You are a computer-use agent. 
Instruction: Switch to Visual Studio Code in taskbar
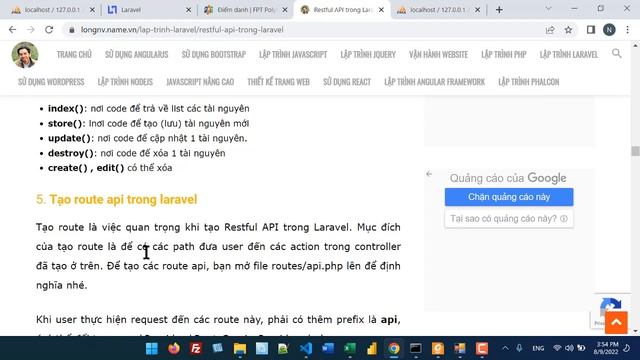click(x=306, y=349)
